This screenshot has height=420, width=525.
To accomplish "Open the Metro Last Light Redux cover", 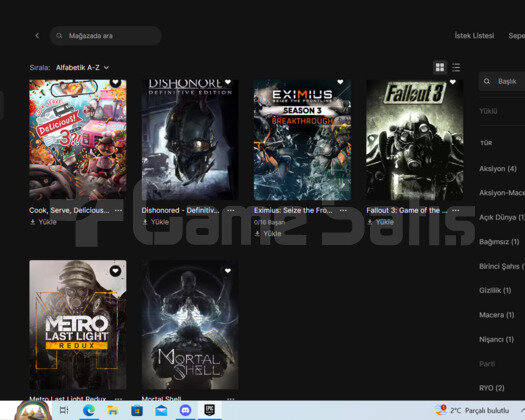I will click(78, 325).
